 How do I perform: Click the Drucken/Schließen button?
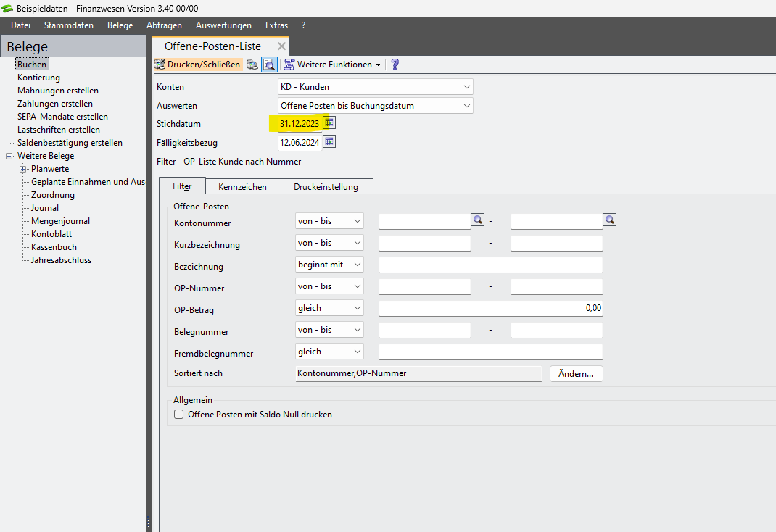pyautogui.click(x=198, y=65)
